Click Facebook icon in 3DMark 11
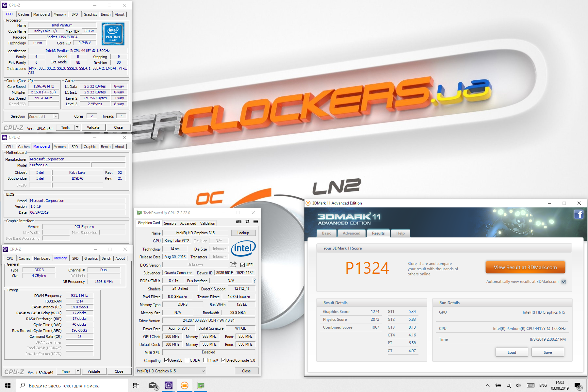The image size is (588, 392). pyautogui.click(x=579, y=214)
